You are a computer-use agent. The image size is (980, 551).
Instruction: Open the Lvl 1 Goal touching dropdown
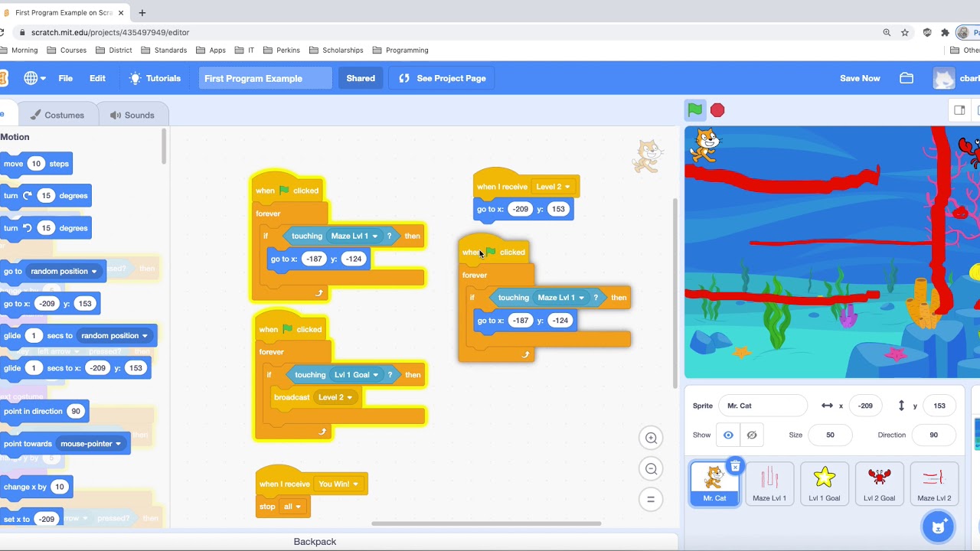click(356, 375)
